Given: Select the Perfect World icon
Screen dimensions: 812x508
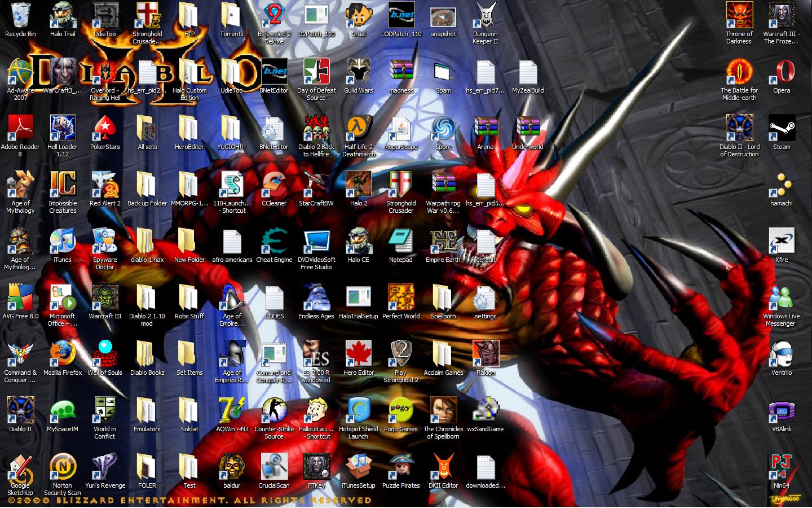Looking at the screenshot, I should point(401,297).
